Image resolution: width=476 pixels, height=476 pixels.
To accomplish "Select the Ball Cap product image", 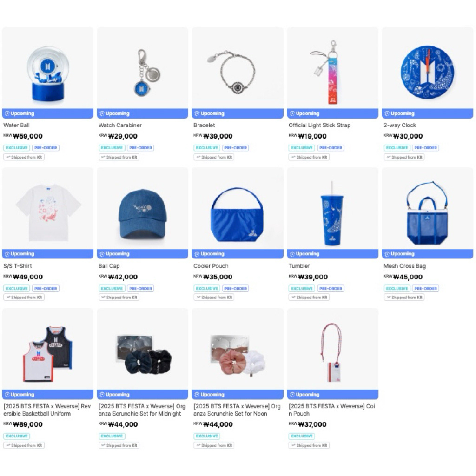I will pos(142,208).
